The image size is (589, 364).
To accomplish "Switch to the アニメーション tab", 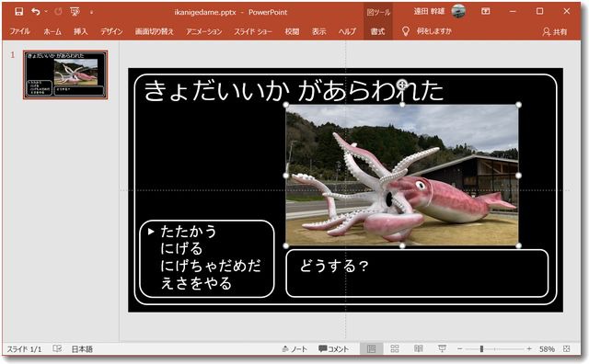I will coord(204,31).
